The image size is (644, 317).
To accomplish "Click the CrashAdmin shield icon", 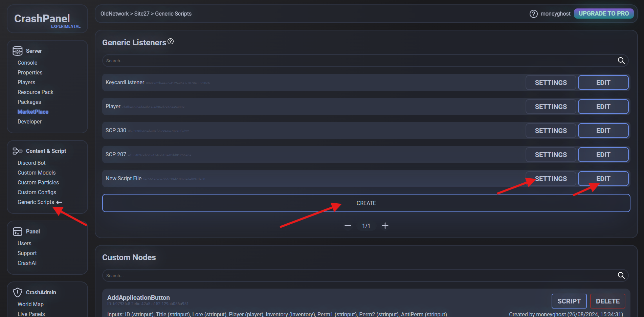I will point(18,292).
